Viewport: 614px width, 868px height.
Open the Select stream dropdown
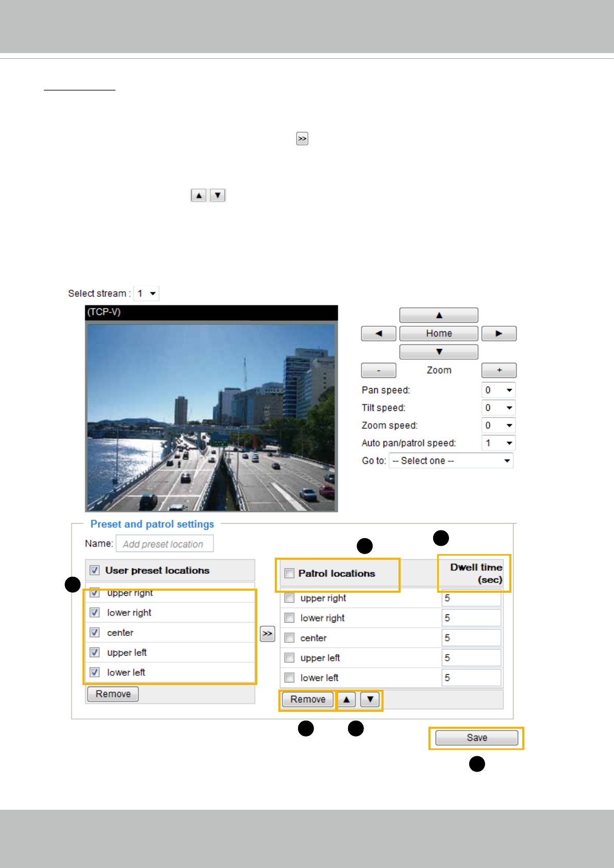(146, 293)
